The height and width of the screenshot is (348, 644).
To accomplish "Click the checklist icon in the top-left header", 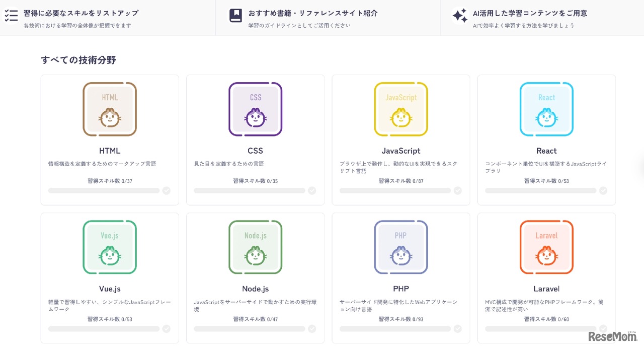I will coord(11,15).
